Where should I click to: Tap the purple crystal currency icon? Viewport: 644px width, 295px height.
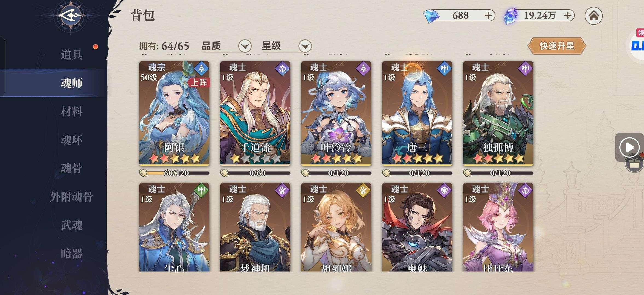(x=511, y=16)
